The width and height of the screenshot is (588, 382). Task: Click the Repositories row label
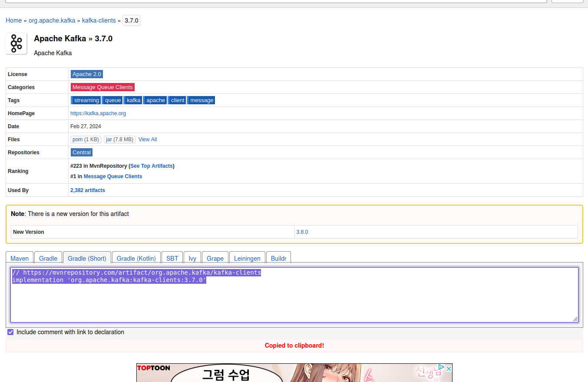click(x=23, y=153)
